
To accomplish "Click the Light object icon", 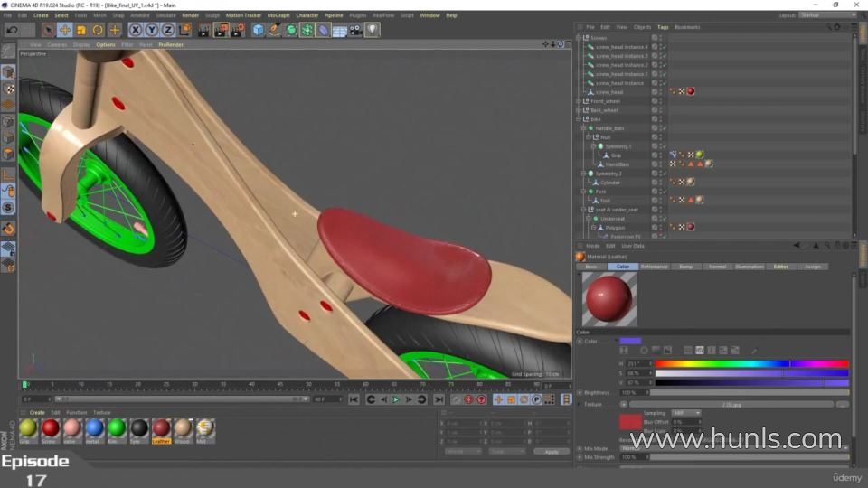I will (x=373, y=30).
